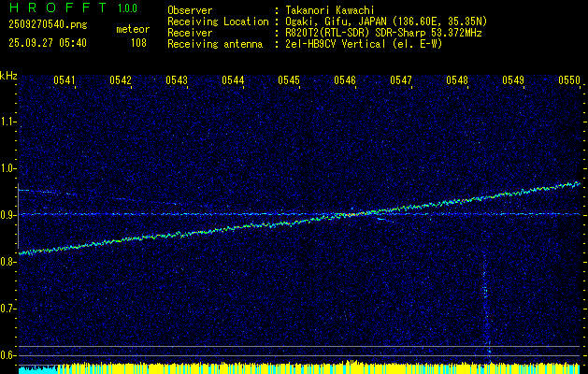Screen dimensions: 588x374
Task: Select the 0543 time marker
Action: (177, 81)
